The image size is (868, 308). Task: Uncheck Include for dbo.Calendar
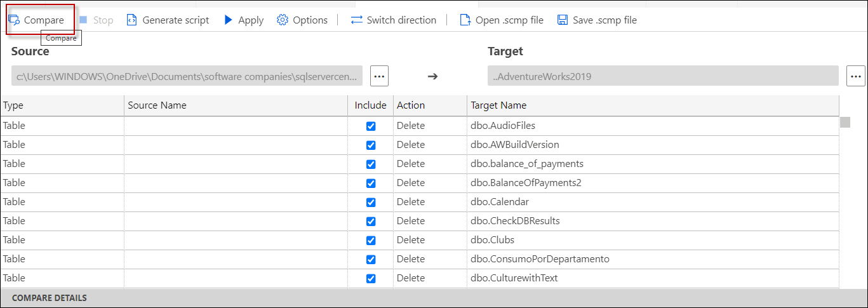tap(371, 202)
